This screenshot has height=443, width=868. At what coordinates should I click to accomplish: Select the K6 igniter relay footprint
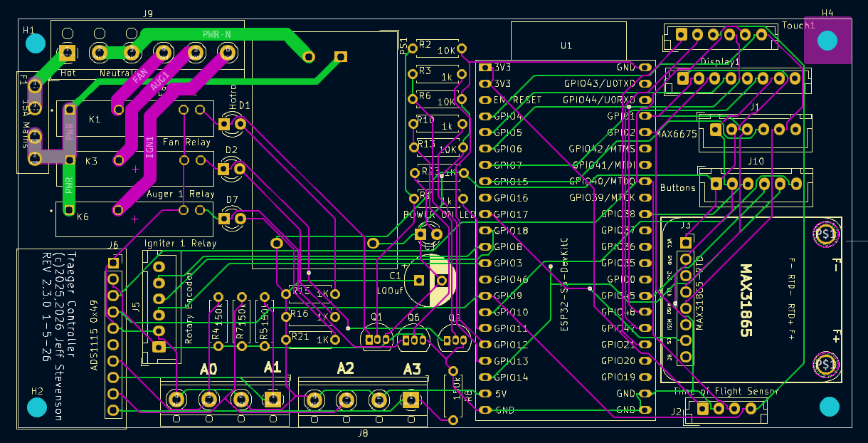pyautogui.click(x=83, y=217)
